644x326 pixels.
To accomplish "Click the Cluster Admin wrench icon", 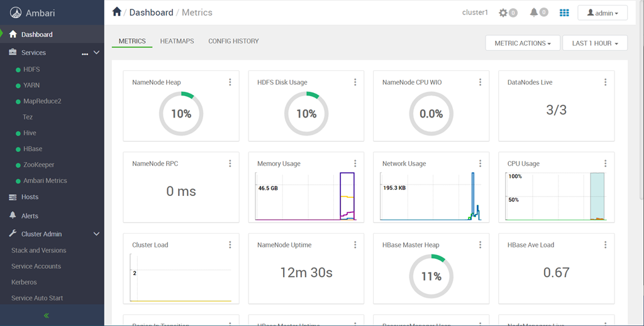I will click(13, 233).
